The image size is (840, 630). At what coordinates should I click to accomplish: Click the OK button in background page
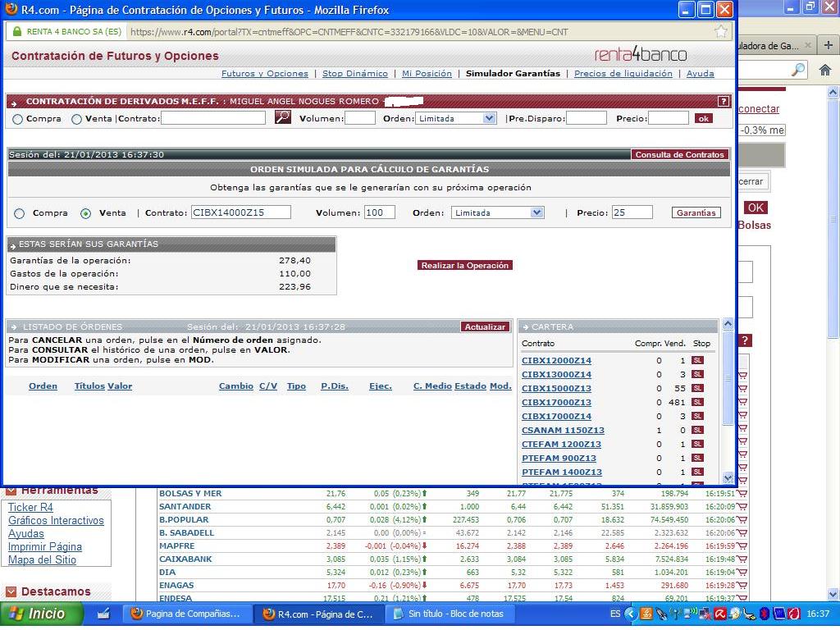pyautogui.click(x=756, y=208)
